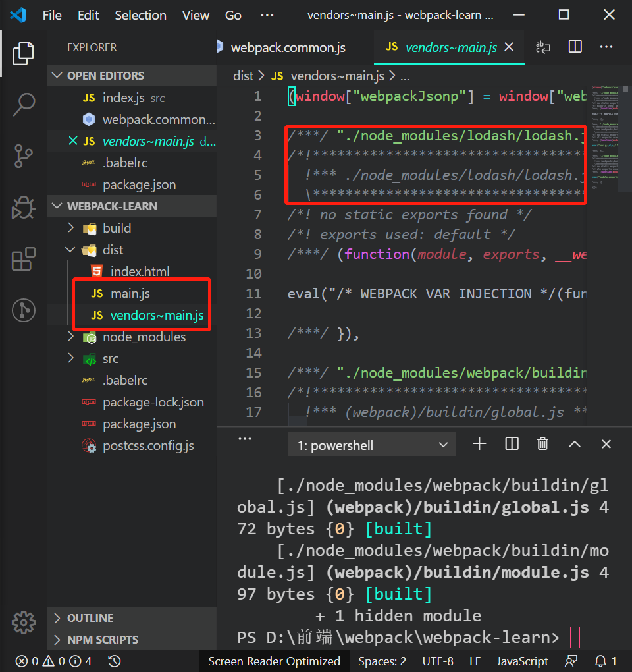The height and width of the screenshot is (672, 632).
Task: Select the vendors~main.js editor tab
Action: tap(450, 47)
